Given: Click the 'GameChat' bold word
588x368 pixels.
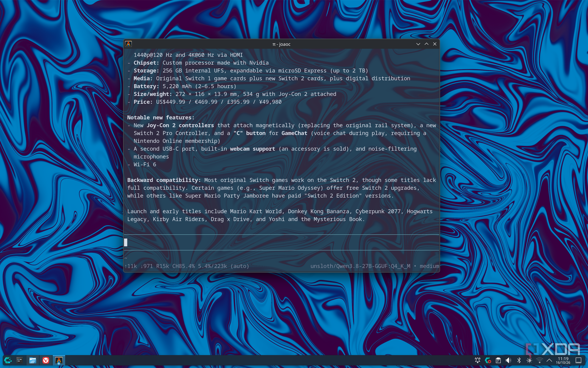Looking at the screenshot, I should coord(294,133).
